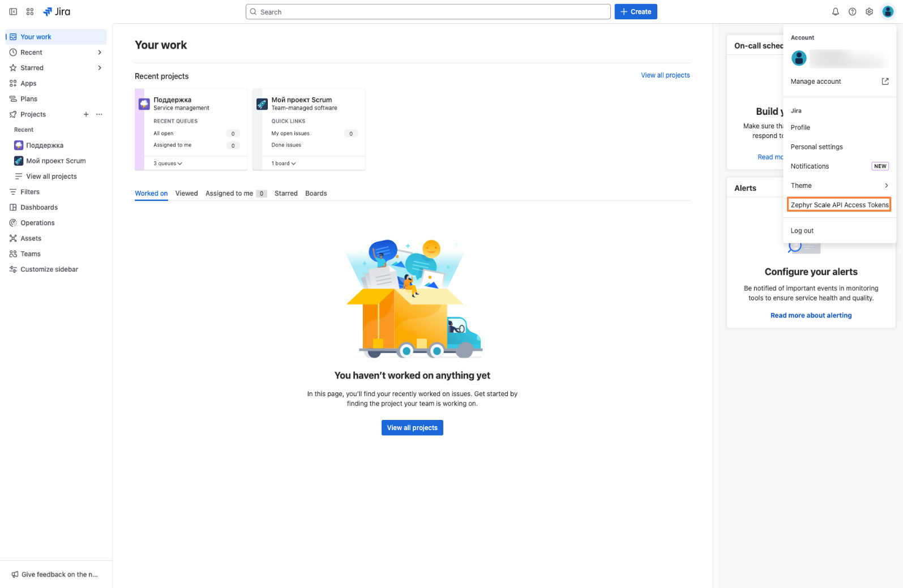
Task: Click the Jira logo
Action: [x=57, y=12]
